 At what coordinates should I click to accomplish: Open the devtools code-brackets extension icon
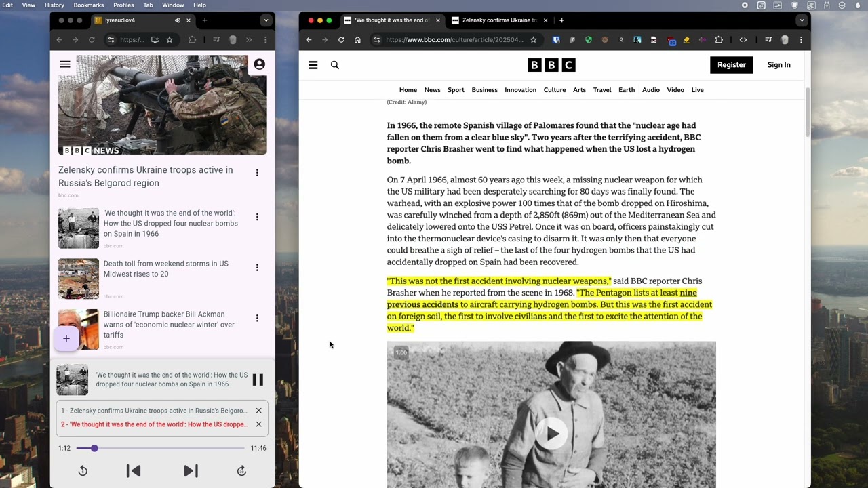743,40
